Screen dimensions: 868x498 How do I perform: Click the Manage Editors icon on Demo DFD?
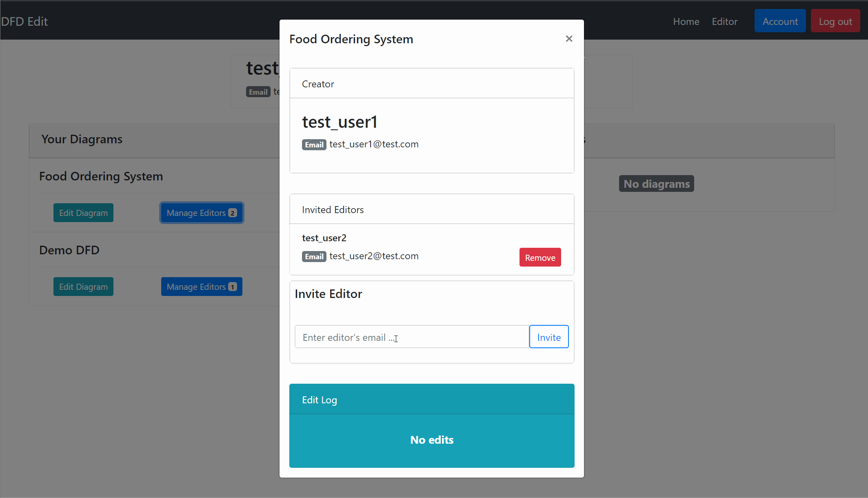[202, 286]
